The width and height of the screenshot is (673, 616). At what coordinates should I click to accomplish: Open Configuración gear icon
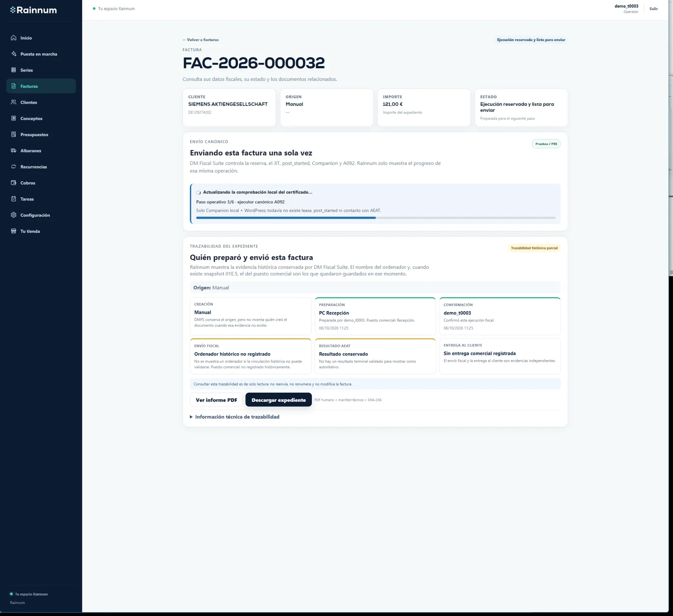[13, 215]
